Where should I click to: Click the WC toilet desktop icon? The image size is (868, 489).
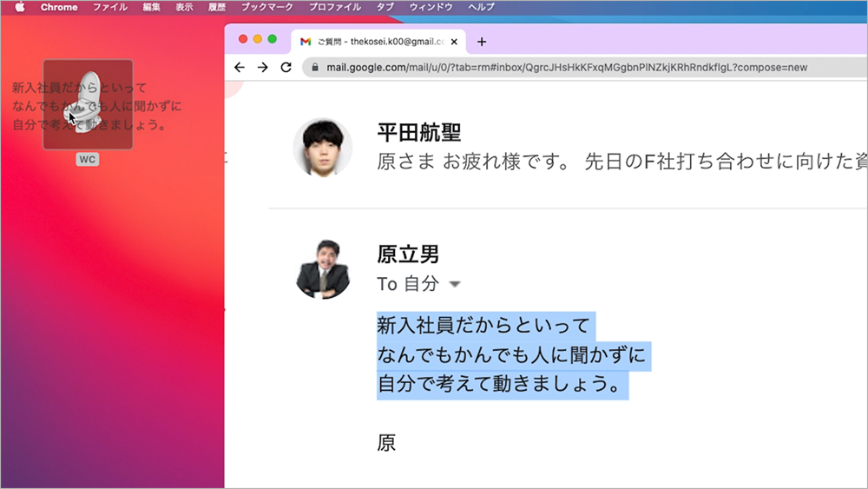[x=87, y=104]
